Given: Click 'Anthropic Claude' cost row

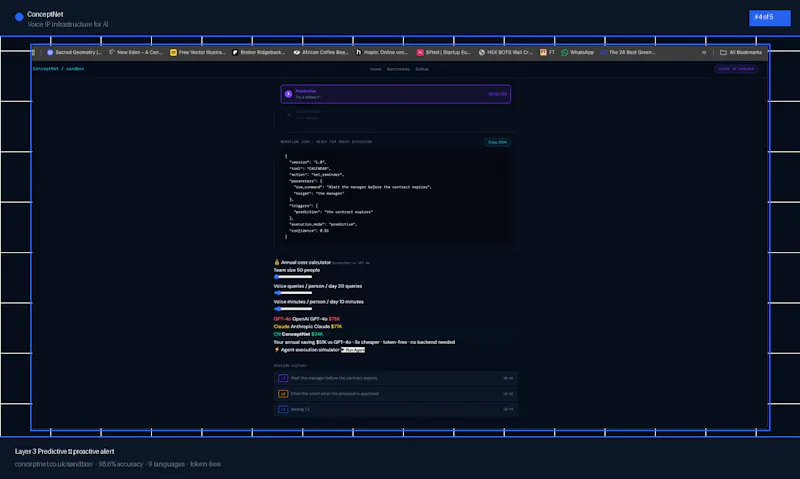Looking at the screenshot, I should point(308,326).
